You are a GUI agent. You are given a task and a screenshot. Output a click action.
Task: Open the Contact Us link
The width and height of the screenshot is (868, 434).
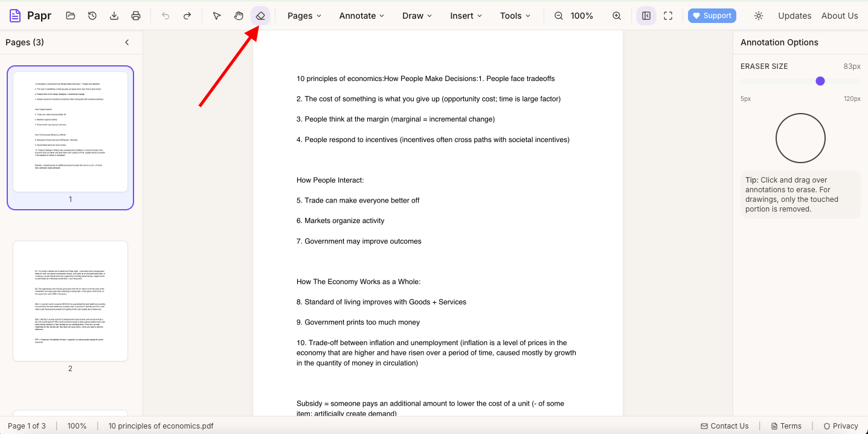point(724,426)
